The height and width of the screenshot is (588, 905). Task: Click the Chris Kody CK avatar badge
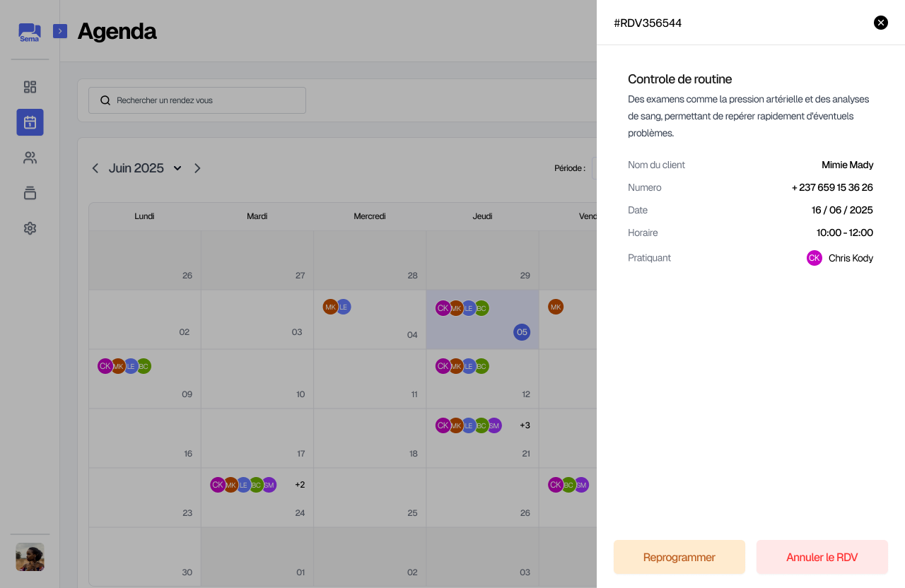814,258
